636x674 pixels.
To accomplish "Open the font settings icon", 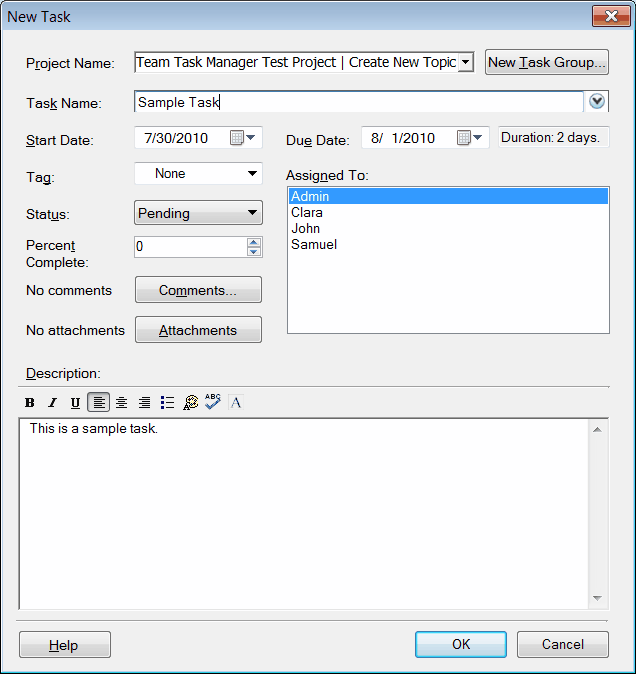I will coord(236,403).
